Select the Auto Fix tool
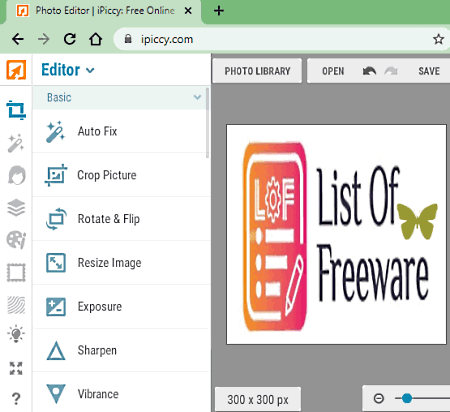 click(121, 131)
